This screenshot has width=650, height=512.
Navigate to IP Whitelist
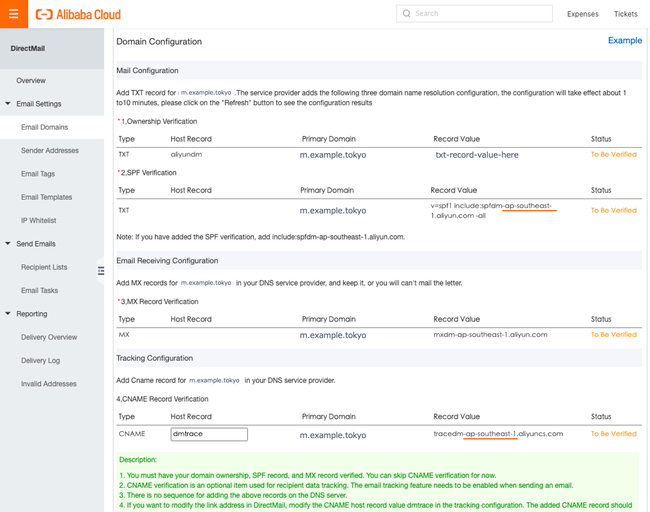click(x=38, y=221)
